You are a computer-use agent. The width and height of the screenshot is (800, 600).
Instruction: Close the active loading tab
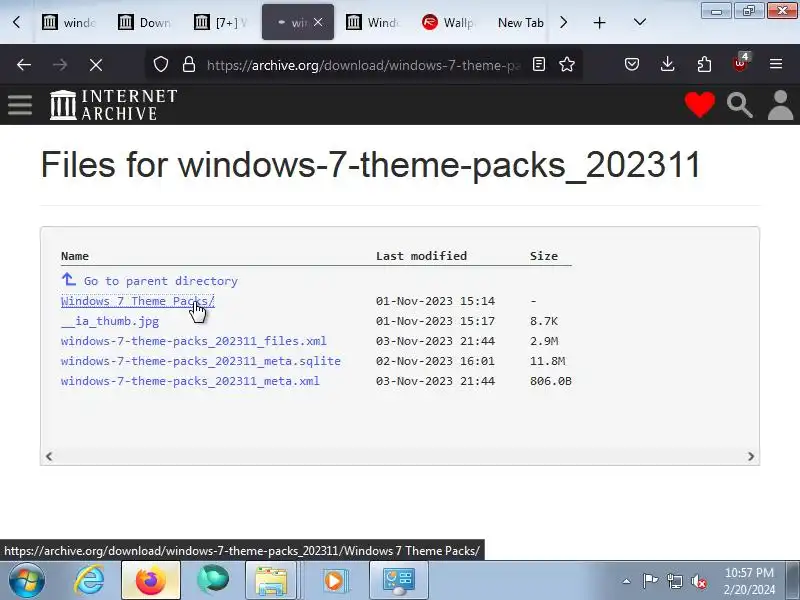[318, 22]
